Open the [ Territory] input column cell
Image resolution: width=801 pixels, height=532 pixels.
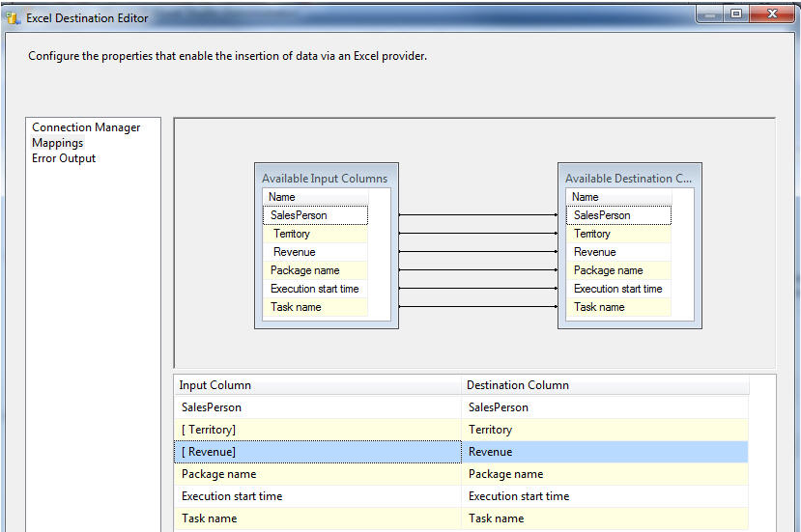click(317, 430)
